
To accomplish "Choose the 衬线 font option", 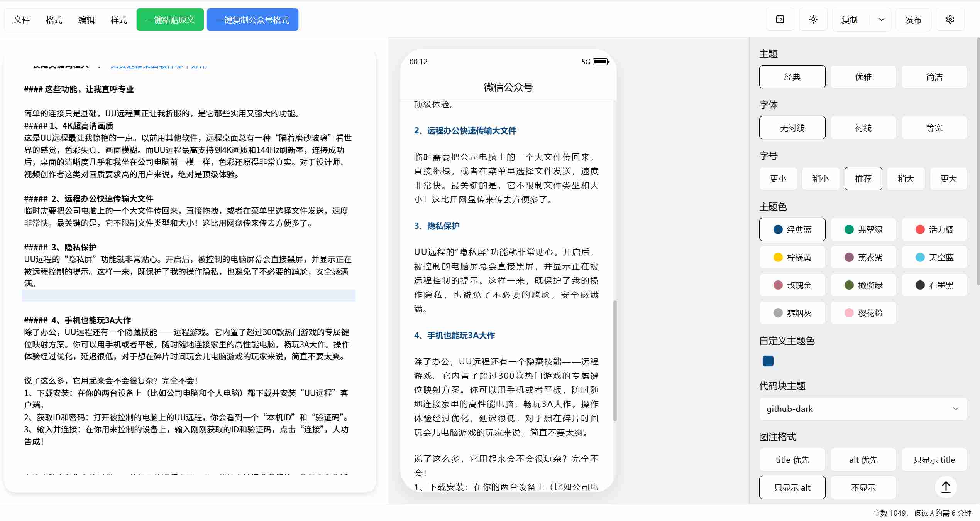I will tap(863, 128).
